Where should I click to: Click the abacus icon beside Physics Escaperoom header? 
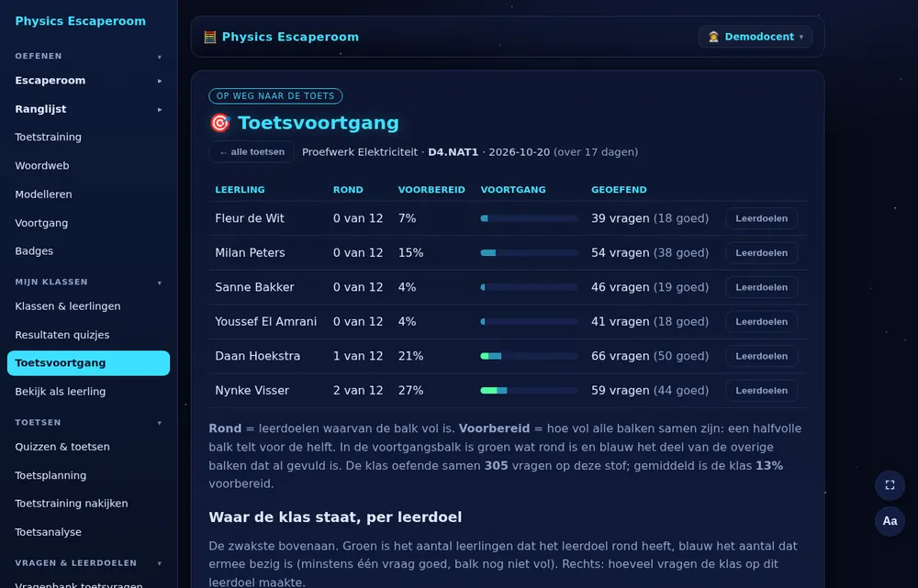click(x=209, y=37)
